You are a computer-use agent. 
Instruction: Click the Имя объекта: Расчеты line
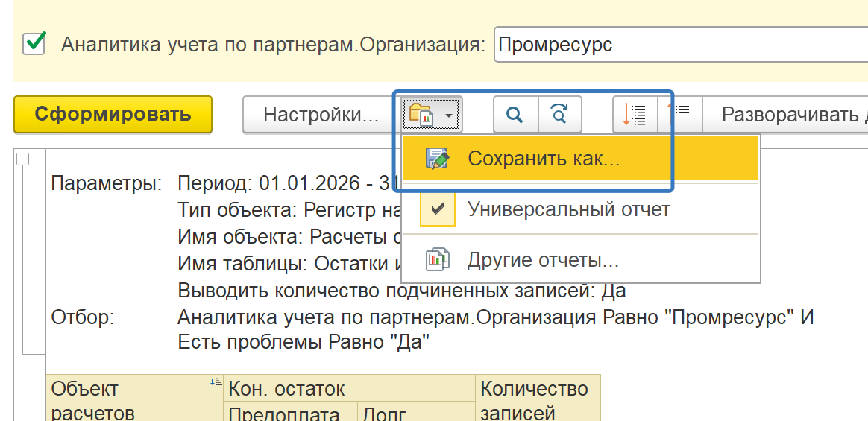288,237
